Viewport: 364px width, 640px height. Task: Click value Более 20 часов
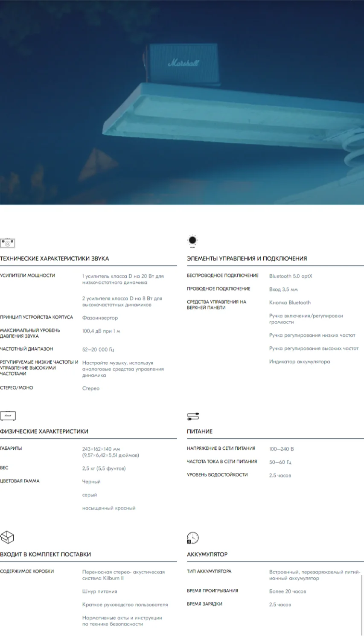point(288,591)
